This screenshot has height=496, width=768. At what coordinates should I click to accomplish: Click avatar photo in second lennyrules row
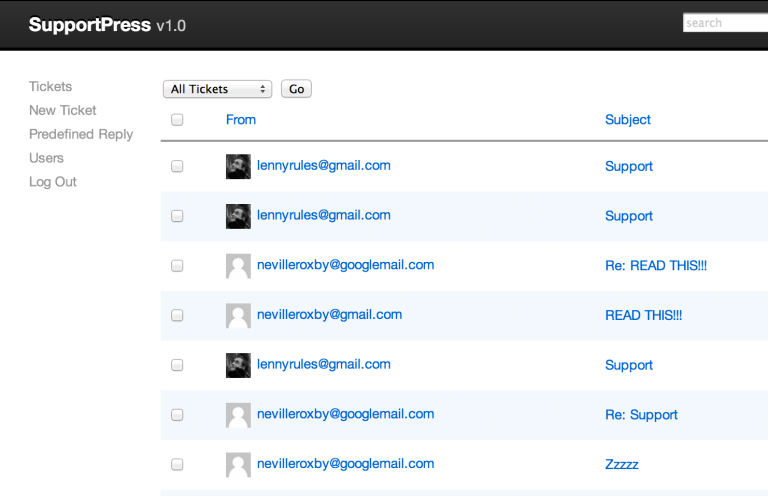point(238,216)
